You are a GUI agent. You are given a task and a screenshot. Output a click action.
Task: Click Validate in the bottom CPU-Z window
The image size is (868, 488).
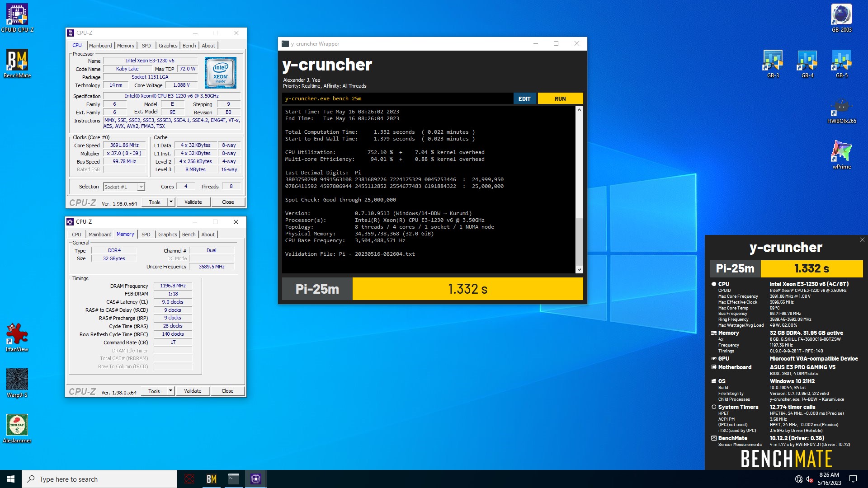point(193,391)
